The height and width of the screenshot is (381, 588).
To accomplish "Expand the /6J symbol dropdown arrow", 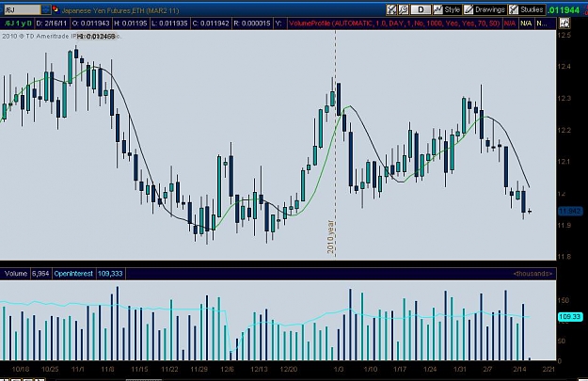I will tap(46, 9).
